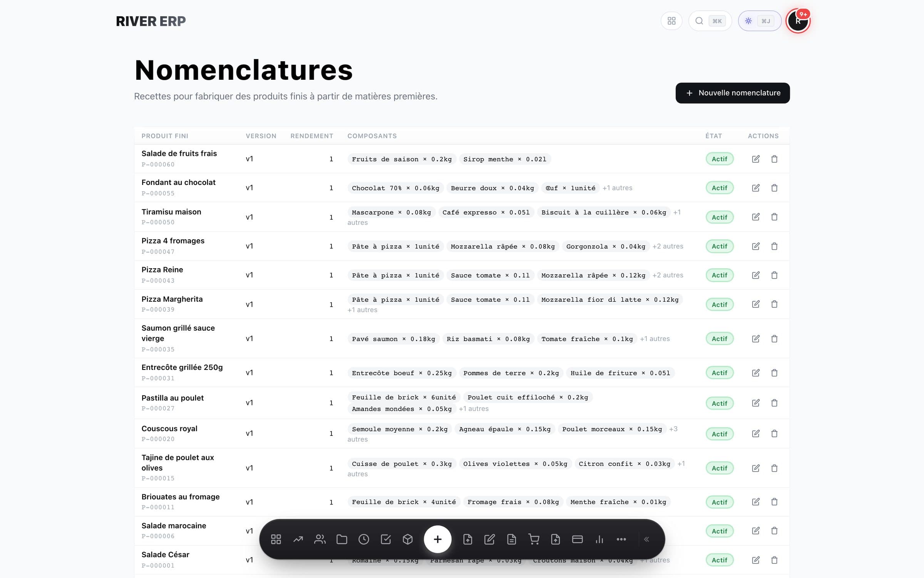Open the bar chart icon in the dock
This screenshot has width=924, height=578.
599,539
